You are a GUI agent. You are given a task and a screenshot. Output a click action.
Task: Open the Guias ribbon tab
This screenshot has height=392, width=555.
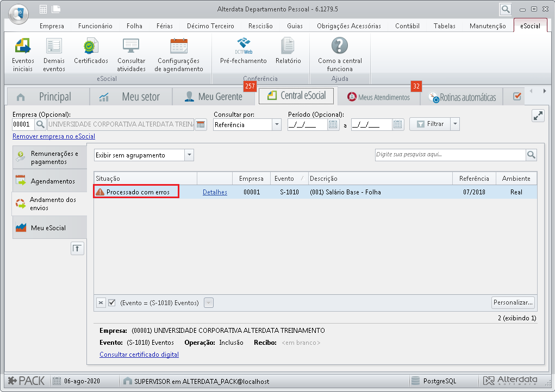pos(295,26)
